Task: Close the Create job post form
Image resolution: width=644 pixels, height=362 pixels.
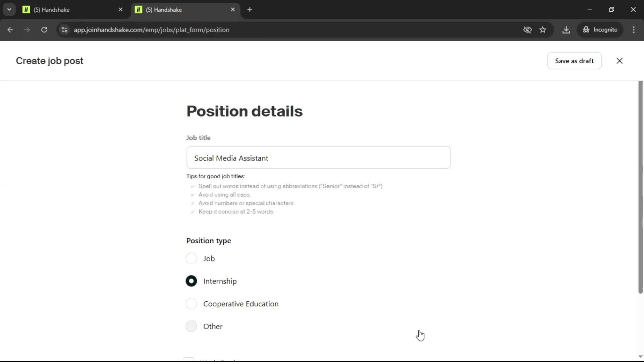Action: [620, 61]
